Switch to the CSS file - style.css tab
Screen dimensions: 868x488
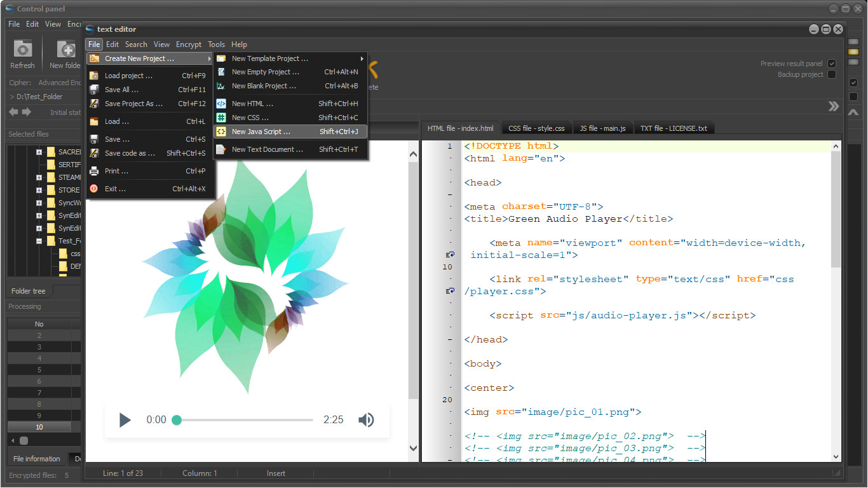click(x=536, y=128)
